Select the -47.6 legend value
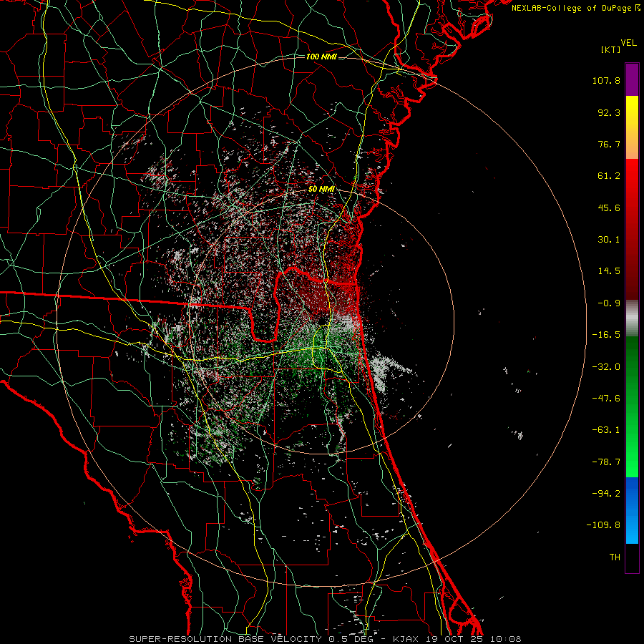 click(606, 399)
